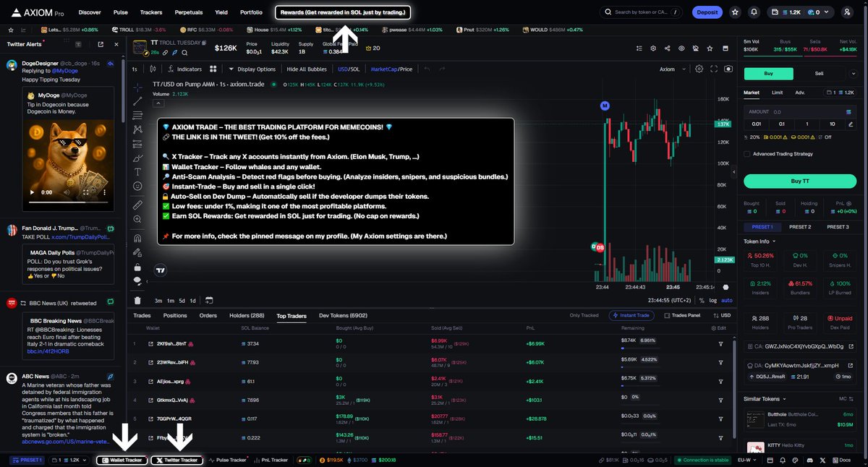Screen dimensions: 868x467
Task: Toggle the Instant Trade button
Action: 631,315
